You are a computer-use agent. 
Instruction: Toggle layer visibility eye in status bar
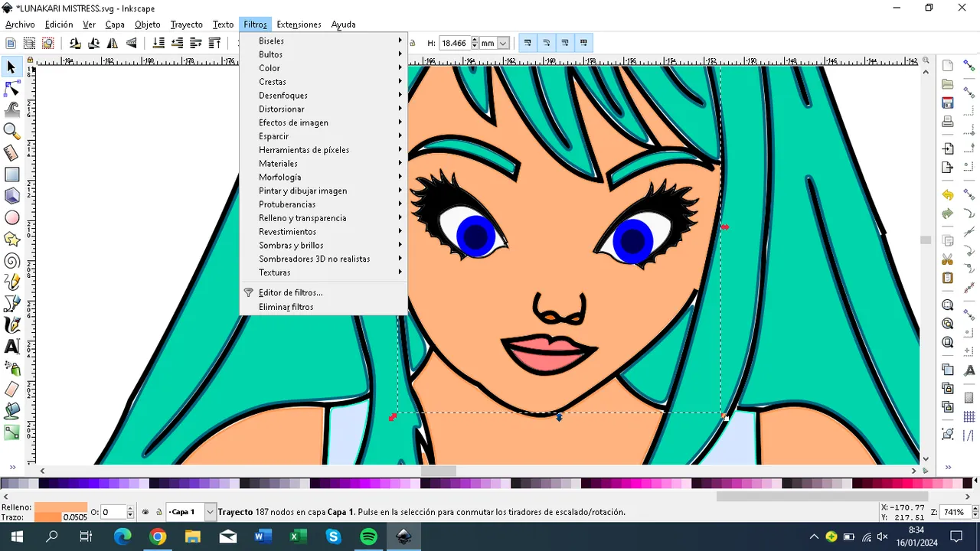(x=145, y=512)
